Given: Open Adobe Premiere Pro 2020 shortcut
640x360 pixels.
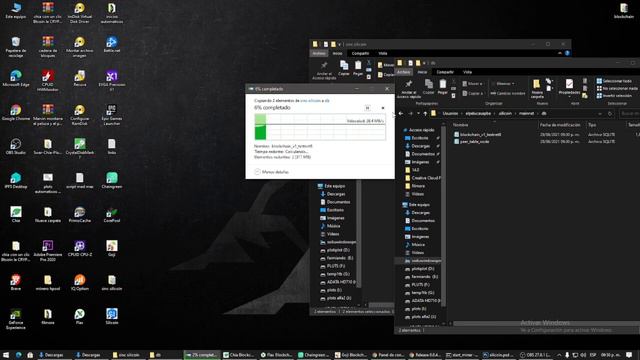Looking at the screenshot, I should (x=48, y=251).
